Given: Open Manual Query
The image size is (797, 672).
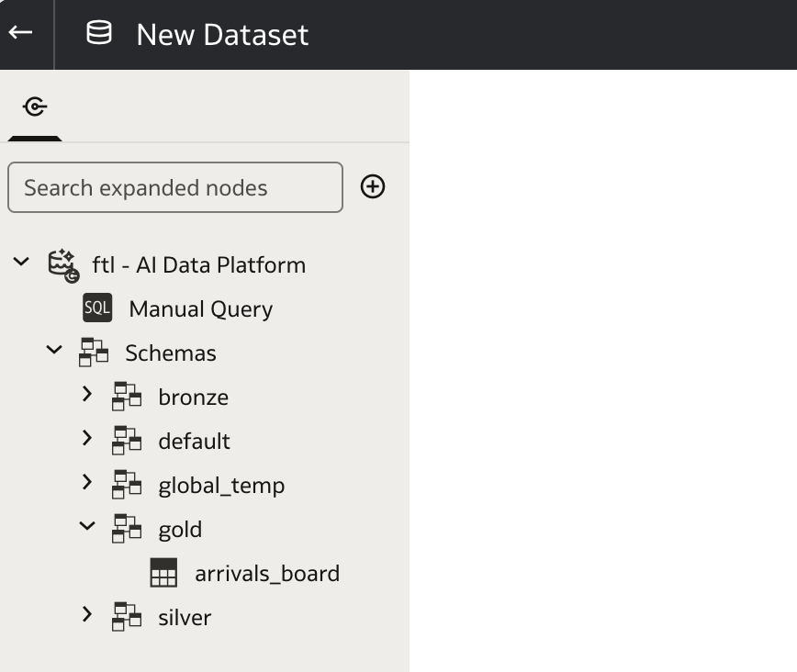Looking at the screenshot, I should click(201, 309).
